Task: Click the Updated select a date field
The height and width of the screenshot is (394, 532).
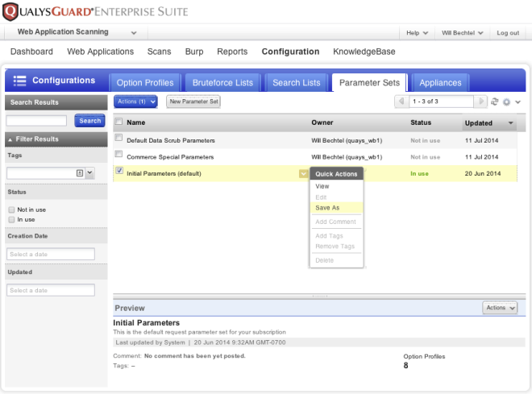Action: 51,291
